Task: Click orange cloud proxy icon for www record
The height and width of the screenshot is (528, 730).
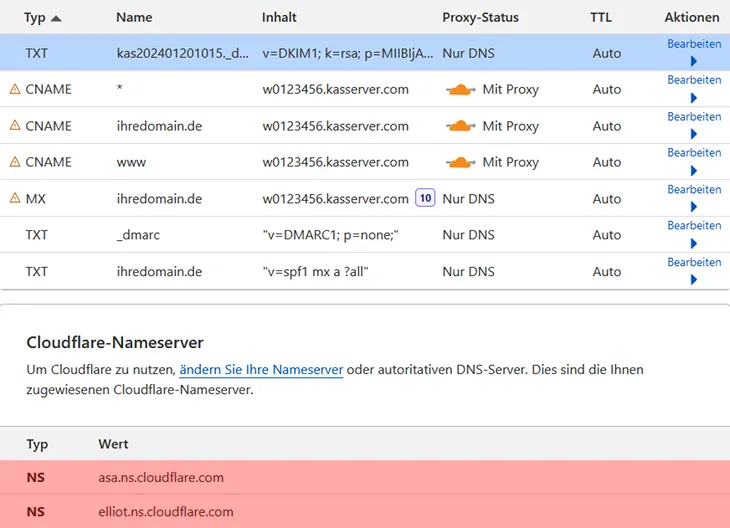Action: pyautogui.click(x=460, y=162)
